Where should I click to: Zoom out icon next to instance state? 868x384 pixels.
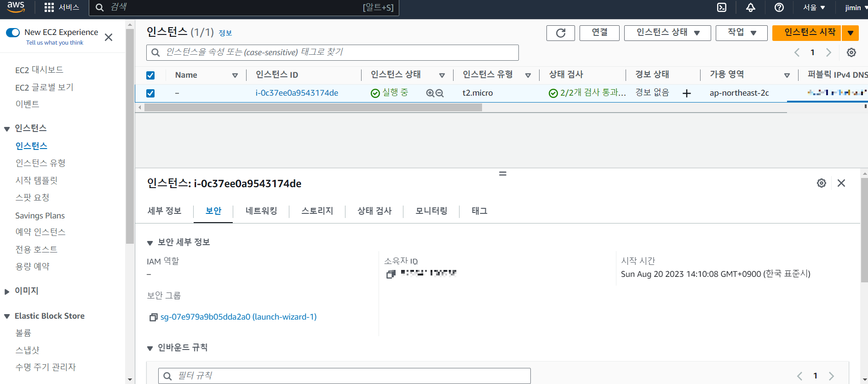tap(439, 93)
